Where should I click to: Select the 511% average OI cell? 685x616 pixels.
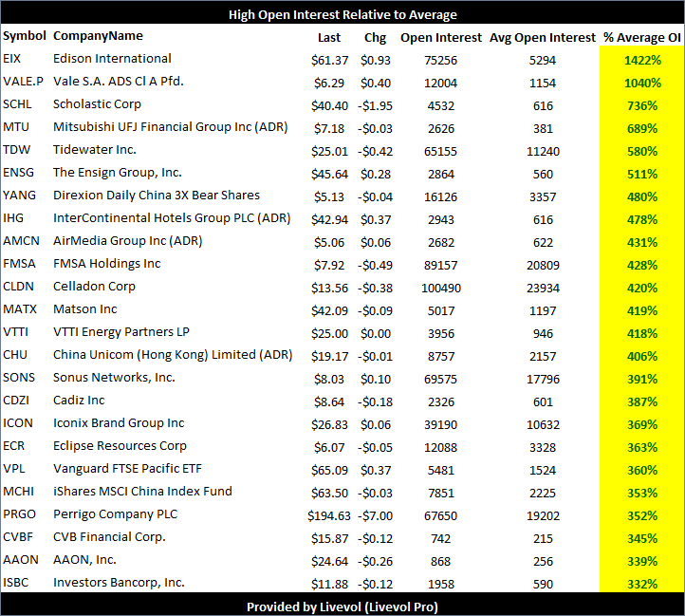[642, 174]
